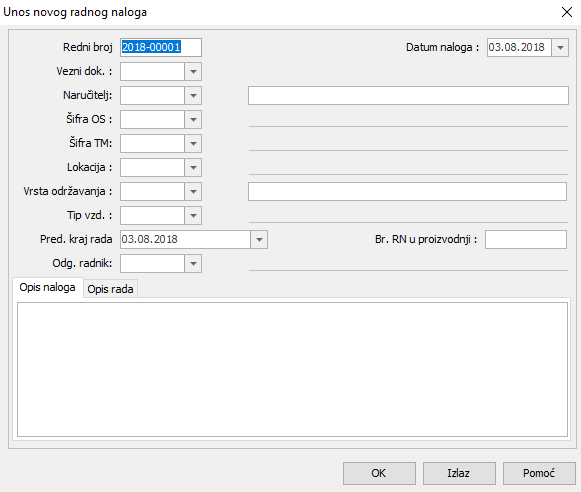The image size is (581, 492).
Task: Open the Datum naloga date picker arrow
Action: 560,47
